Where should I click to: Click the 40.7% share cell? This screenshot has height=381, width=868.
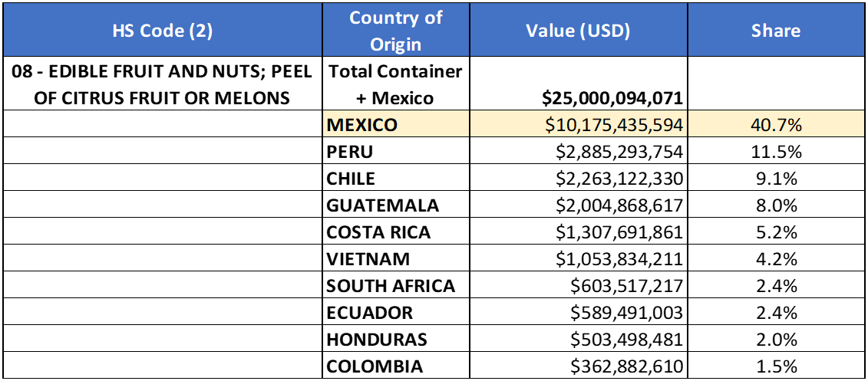[x=775, y=124]
